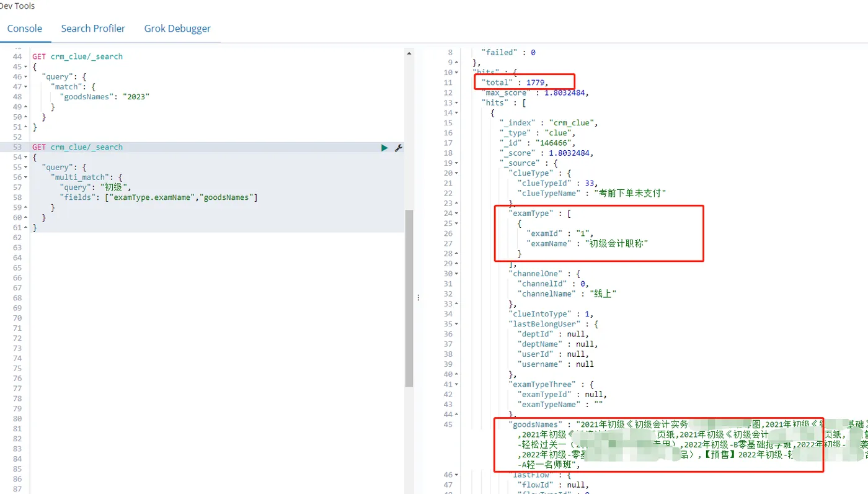Fold "channelOne" at response line 30

[x=457, y=274]
